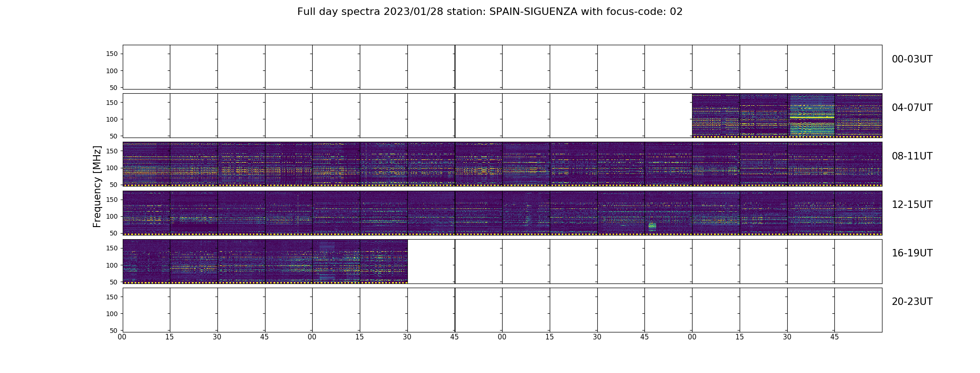Image resolution: width=980 pixels, height=373 pixels.
Task: Click the 150 tick label of the 00-03UT row
Action: [112, 54]
